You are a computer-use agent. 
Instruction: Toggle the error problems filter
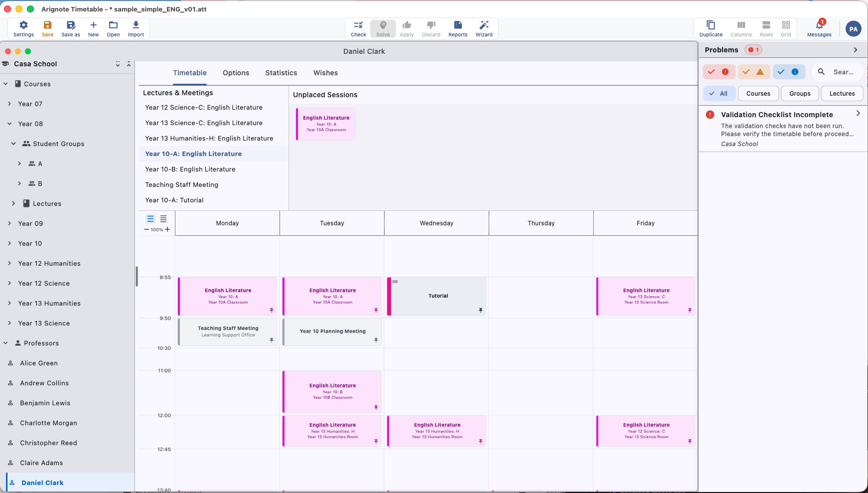[719, 72]
